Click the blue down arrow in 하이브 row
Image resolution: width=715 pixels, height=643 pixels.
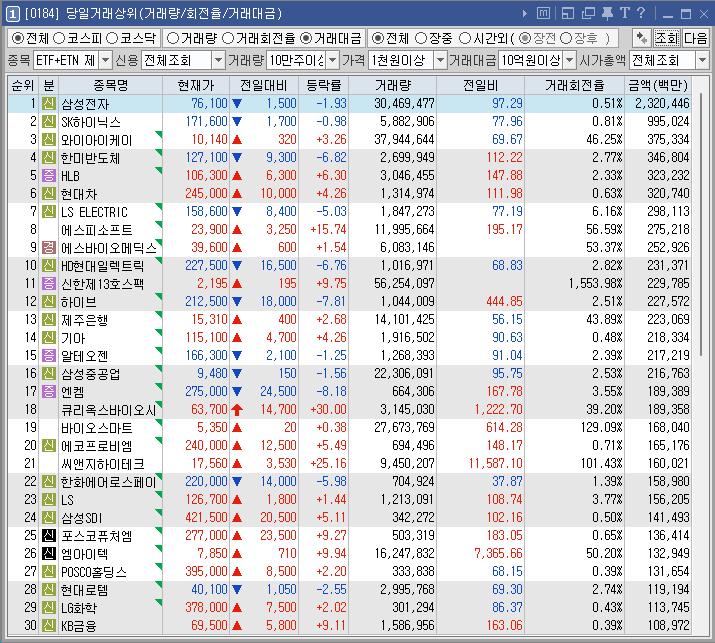[x=237, y=301]
